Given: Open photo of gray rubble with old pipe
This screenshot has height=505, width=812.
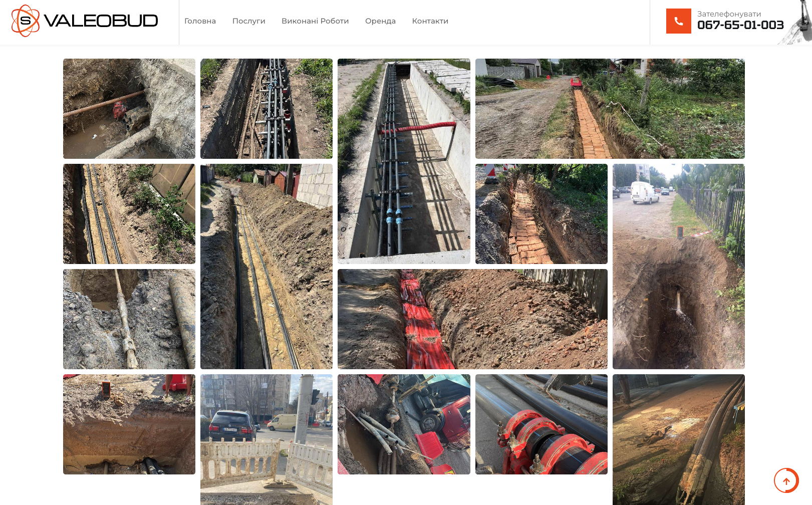Looking at the screenshot, I should (x=129, y=319).
